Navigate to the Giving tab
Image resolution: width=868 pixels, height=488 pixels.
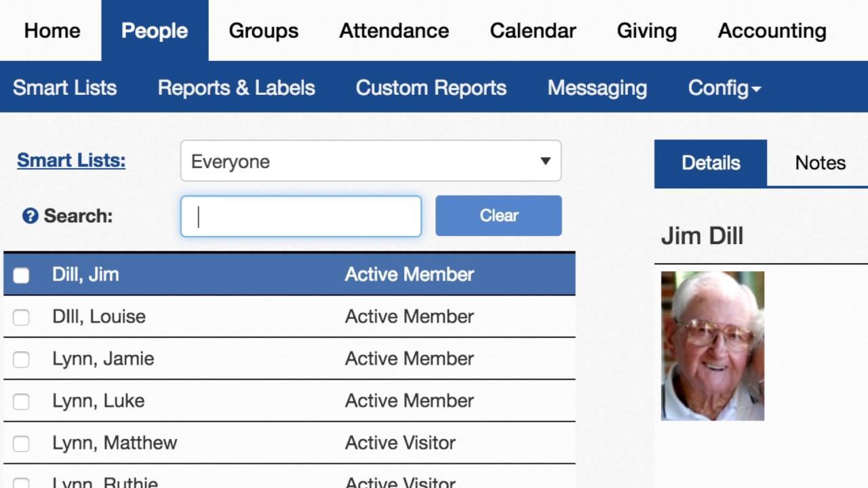click(646, 30)
